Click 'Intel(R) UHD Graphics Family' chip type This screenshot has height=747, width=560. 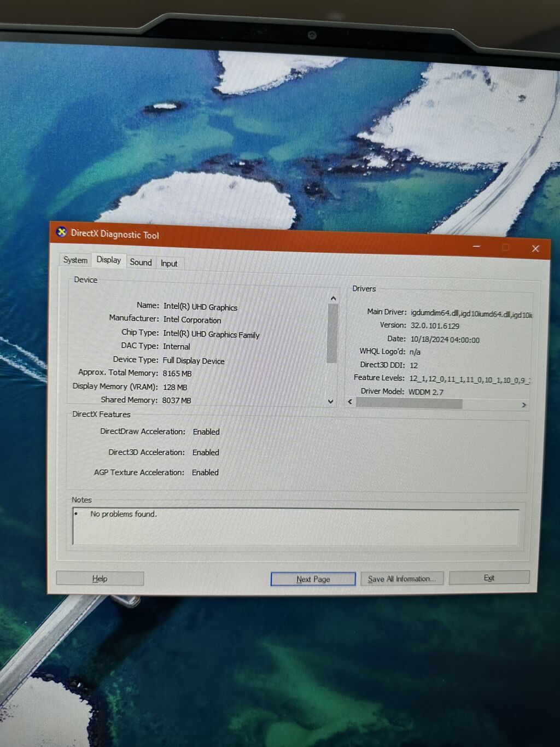point(211,334)
